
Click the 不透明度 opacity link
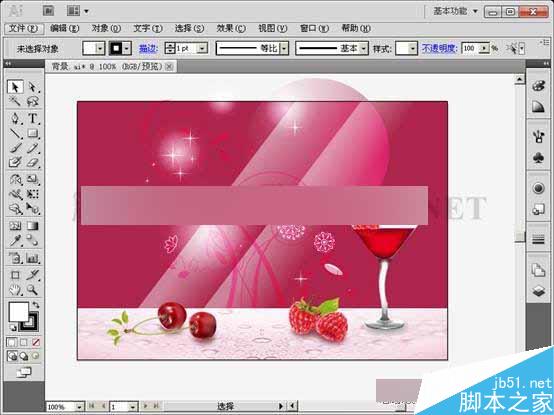click(x=440, y=48)
